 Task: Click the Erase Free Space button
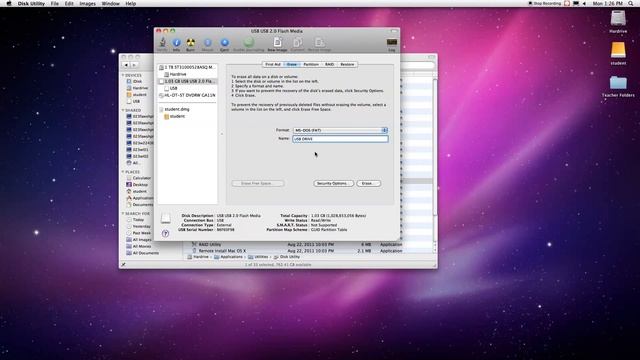(258, 183)
